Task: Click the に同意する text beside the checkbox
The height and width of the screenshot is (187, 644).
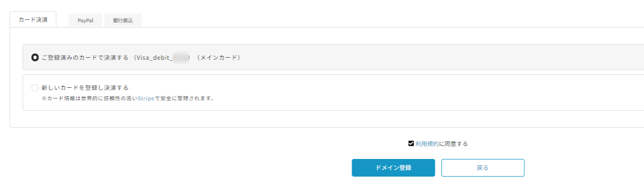Action: [454, 144]
